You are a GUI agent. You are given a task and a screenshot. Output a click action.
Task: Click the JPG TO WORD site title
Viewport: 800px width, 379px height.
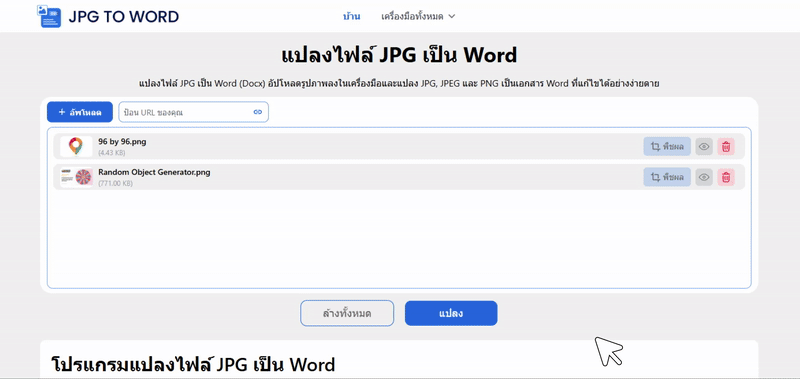(123, 17)
